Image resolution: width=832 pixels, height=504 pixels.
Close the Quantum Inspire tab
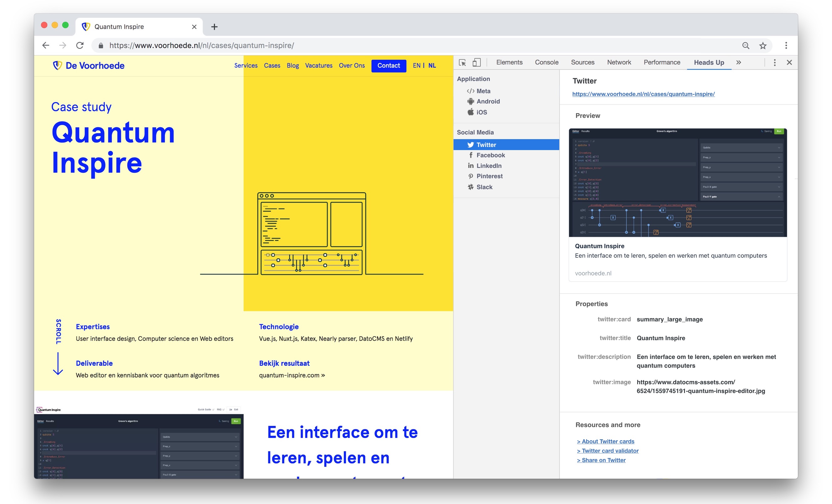click(x=194, y=27)
